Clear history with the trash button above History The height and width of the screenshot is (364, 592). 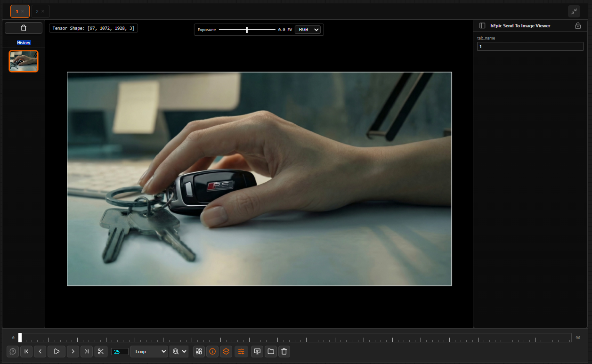[24, 28]
